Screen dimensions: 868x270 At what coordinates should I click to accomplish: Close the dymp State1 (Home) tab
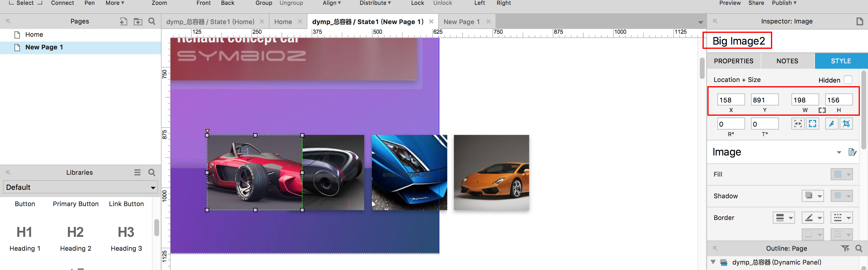[x=262, y=22]
